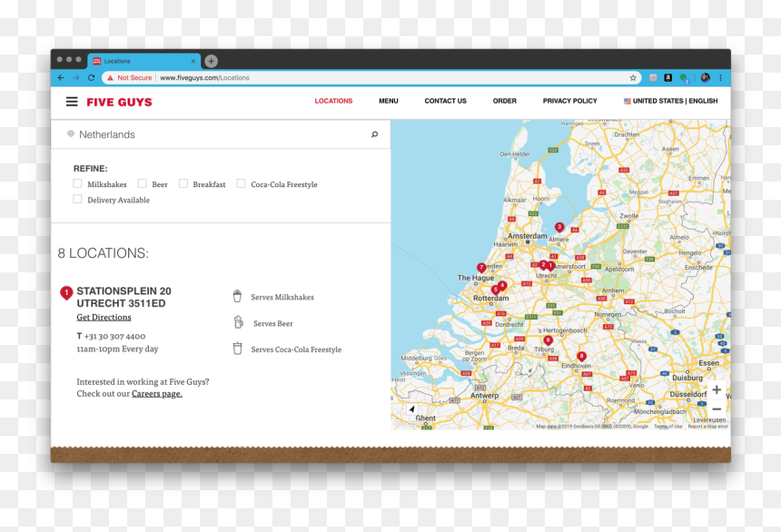Toggle the Delivery Available checkbox
The width and height of the screenshot is (781, 532).
[x=77, y=199]
